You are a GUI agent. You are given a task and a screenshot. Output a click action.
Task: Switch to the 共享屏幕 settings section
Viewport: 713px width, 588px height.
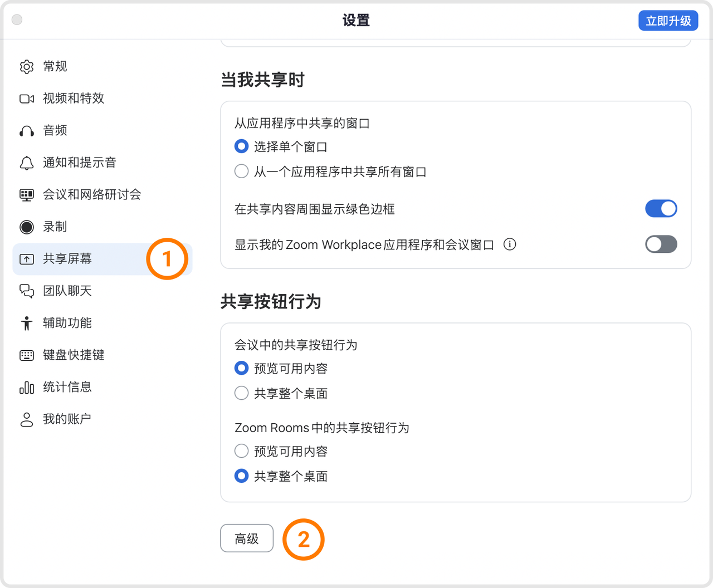coord(67,258)
